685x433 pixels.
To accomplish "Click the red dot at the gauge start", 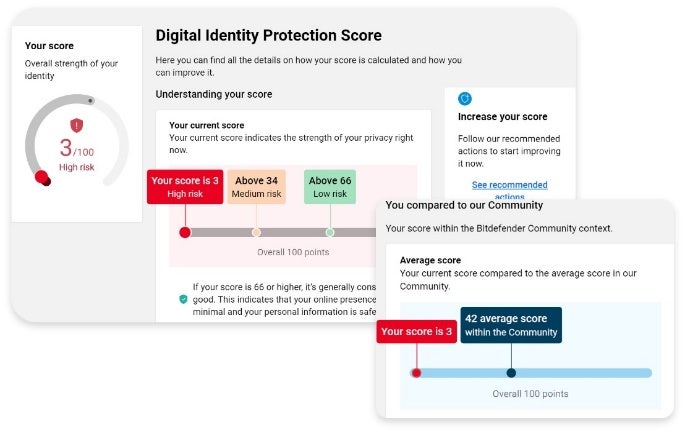I will pyautogui.click(x=42, y=178).
